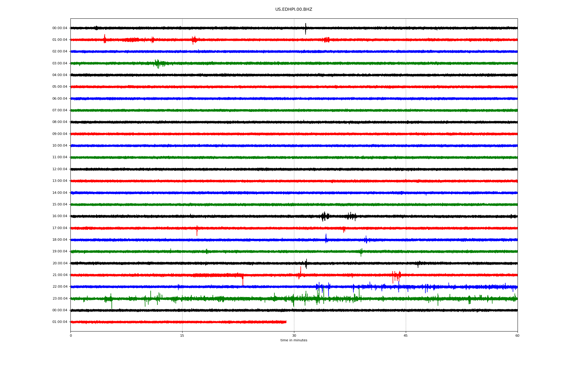
Task: Click the 0 tick on x-axis
Action: tap(71, 335)
